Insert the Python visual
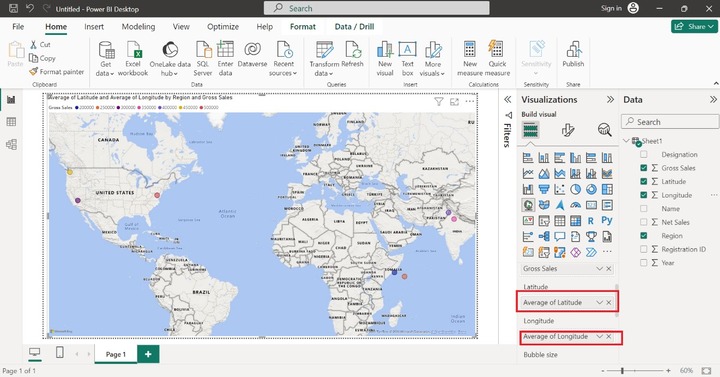Viewport: 720px width, 377px height. tap(607, 220)
